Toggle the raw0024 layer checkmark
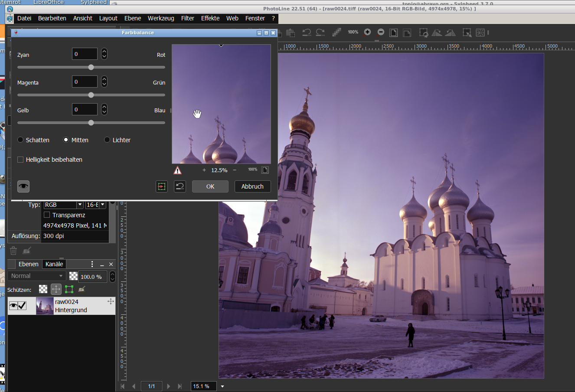Screen dimensions: 575x392 coord(22,306)
